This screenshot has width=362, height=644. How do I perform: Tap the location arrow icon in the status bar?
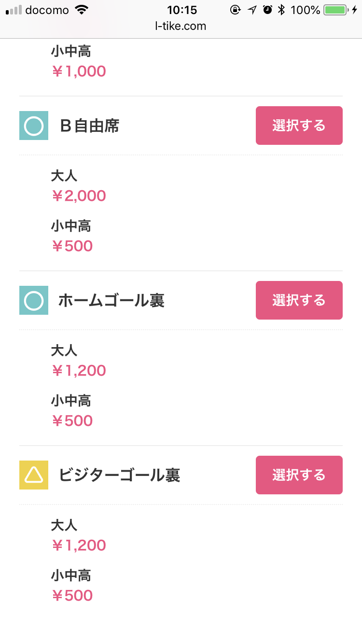point(252,10)
